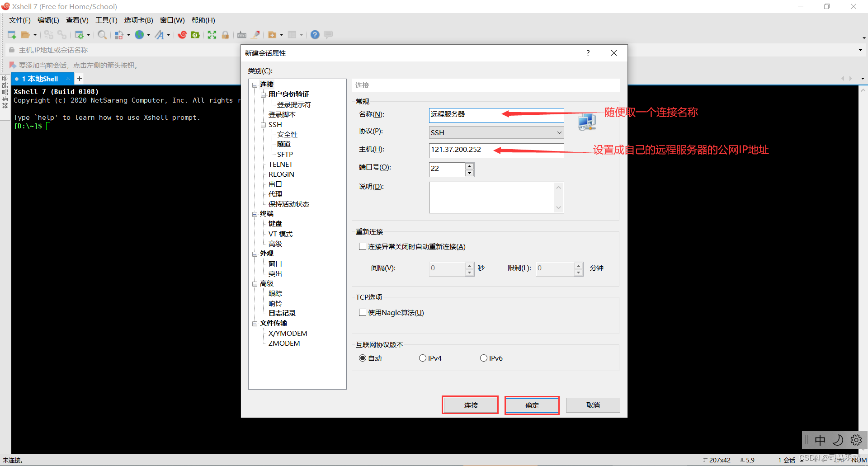Click the New Session toolbar icon
Image resolution: width=868 pixels, height=466 pixels.
[12, 35]
